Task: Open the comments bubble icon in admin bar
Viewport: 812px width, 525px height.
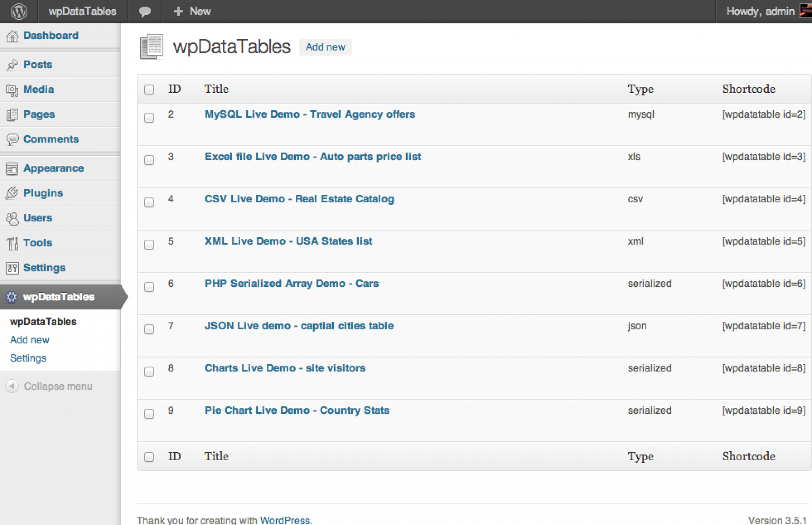Action: (145, 11)
